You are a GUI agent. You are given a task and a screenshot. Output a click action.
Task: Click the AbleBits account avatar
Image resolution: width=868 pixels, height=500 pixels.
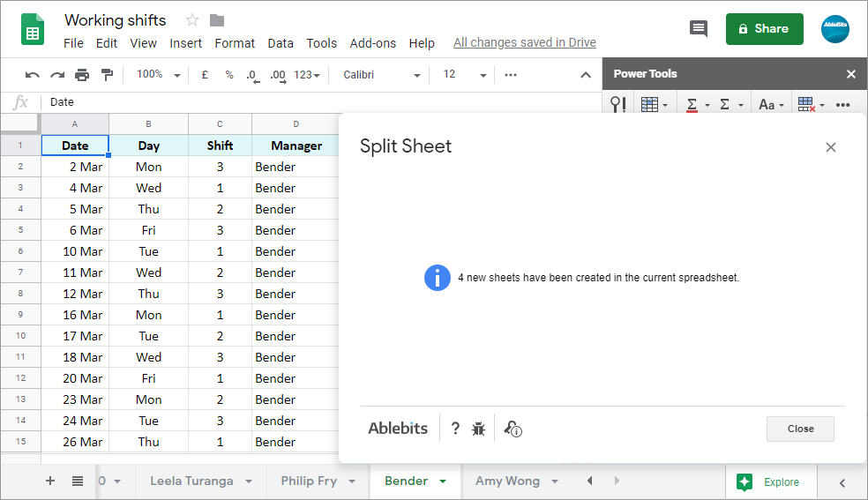(834, 29)
